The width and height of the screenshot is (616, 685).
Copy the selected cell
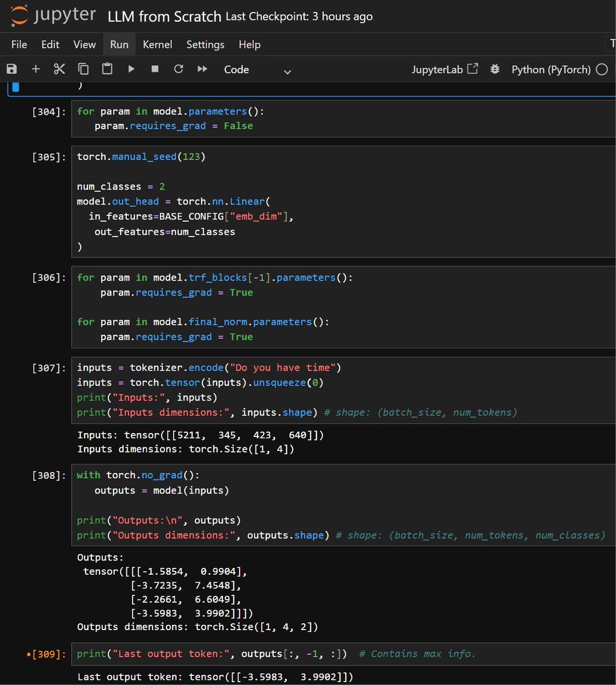click(83, 69)
